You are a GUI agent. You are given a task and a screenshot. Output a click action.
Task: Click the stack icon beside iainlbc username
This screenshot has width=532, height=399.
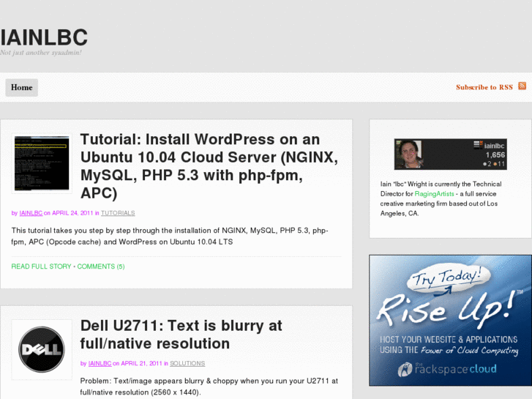(478, 145)
